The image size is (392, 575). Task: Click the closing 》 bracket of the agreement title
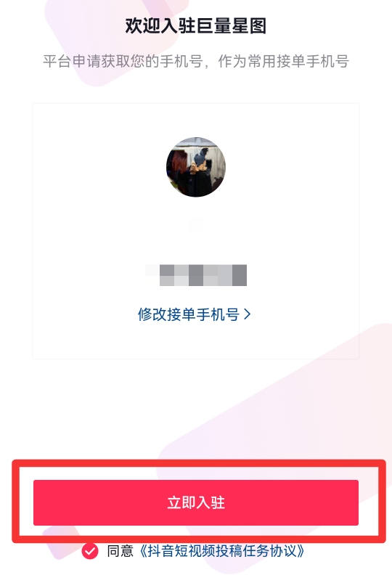tap(301, 551)
